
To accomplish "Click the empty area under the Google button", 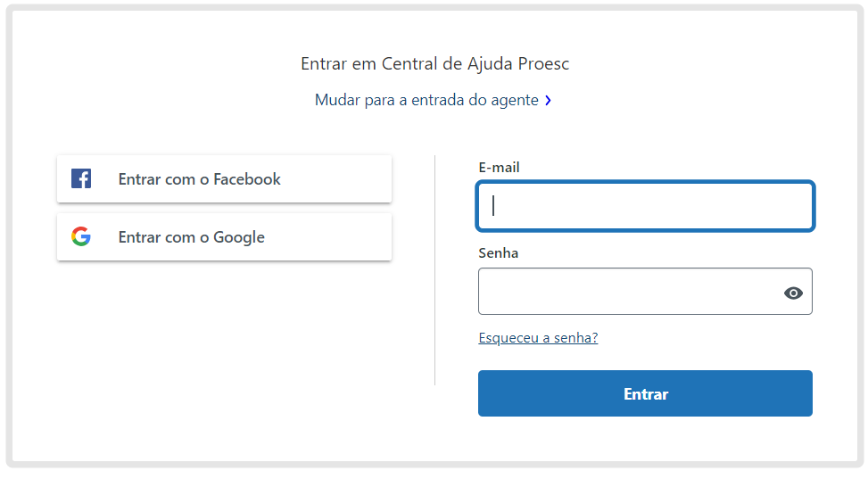I will coord(224,332).
